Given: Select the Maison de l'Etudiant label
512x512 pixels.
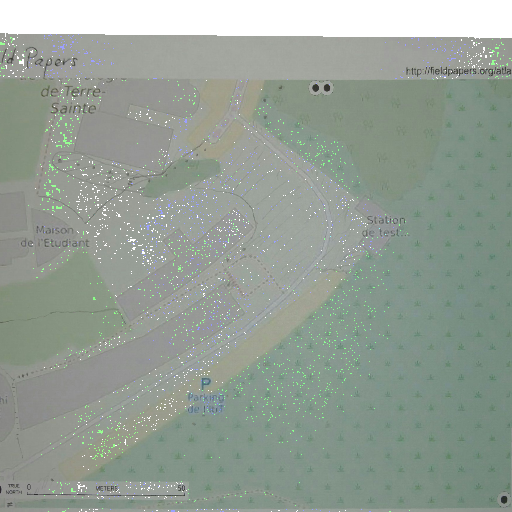Looking at the screenshot, I should point(55,236).
